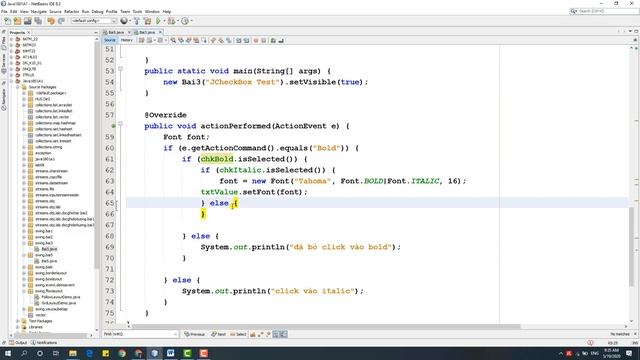Click the Uncomment icon in editor toolbar
Image resolution: width=640 pixels, height=360 pixels.
273,40
